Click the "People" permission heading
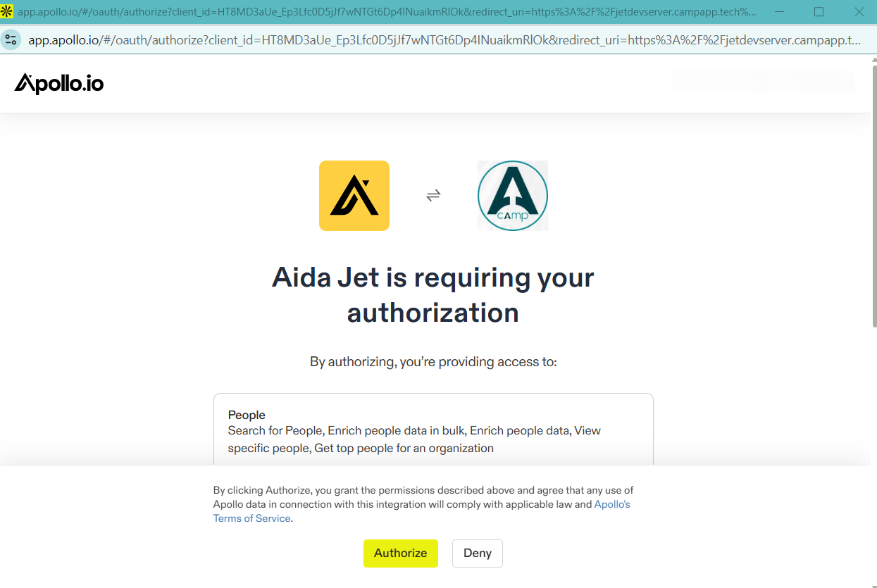The height and width of the screenshot is (588, 877). pos(247,415)
